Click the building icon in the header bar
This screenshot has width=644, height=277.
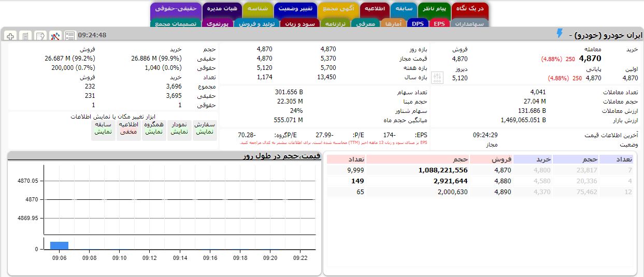(x=25, y=36)
